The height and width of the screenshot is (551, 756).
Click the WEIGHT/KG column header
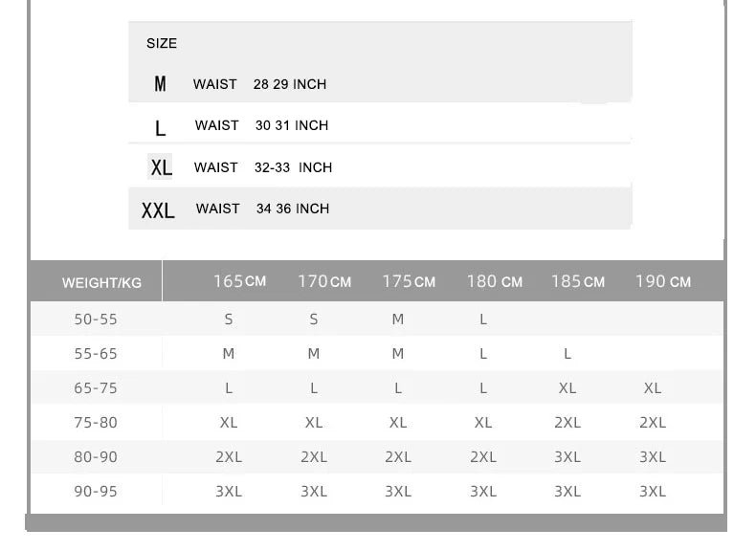coord(101,282)
